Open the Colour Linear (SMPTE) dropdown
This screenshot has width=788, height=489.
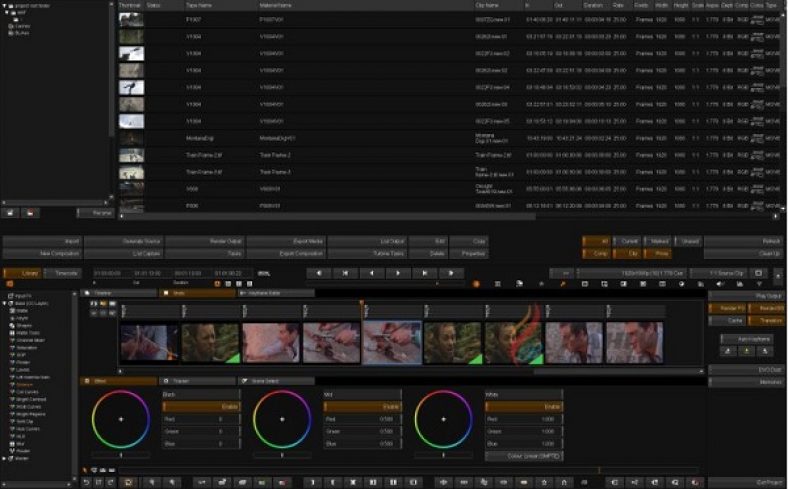(x=523, y=455)
